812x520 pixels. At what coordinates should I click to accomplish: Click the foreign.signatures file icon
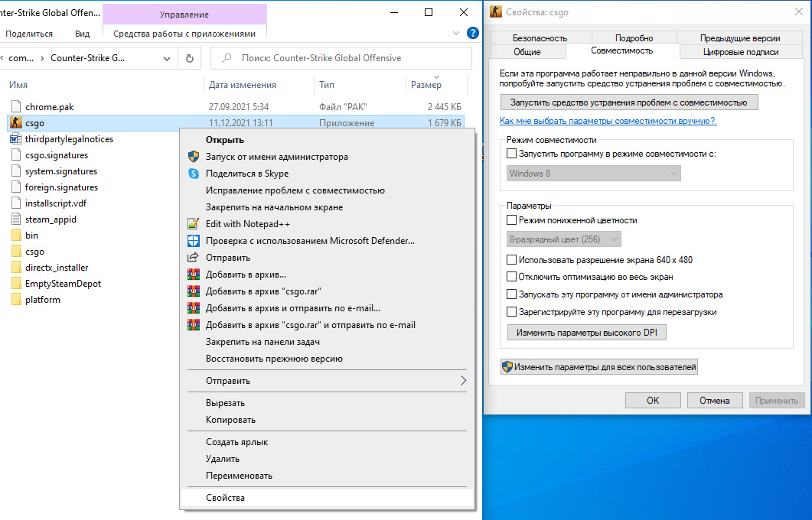(x=16, y=187)
